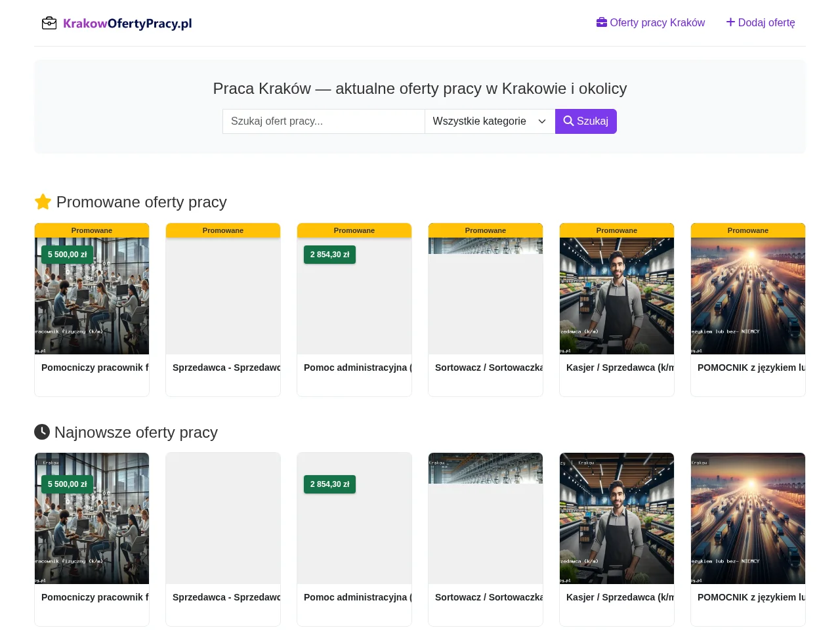This screenshot has height=630, width=840.
Task: Open newest Kasjer / Sprzedawca offer title
Action: pyautogui.click(x=620, y=597)
